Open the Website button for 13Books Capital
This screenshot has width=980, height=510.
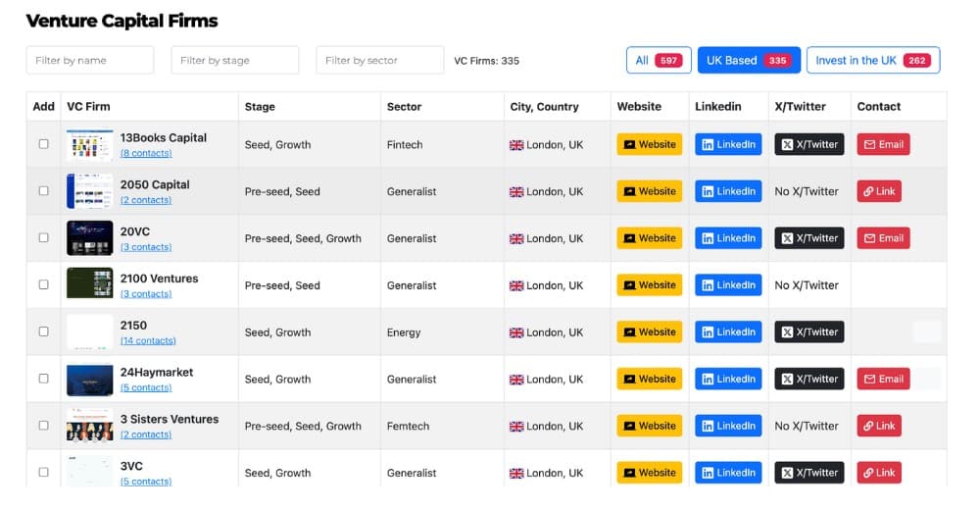coord(649,144)
